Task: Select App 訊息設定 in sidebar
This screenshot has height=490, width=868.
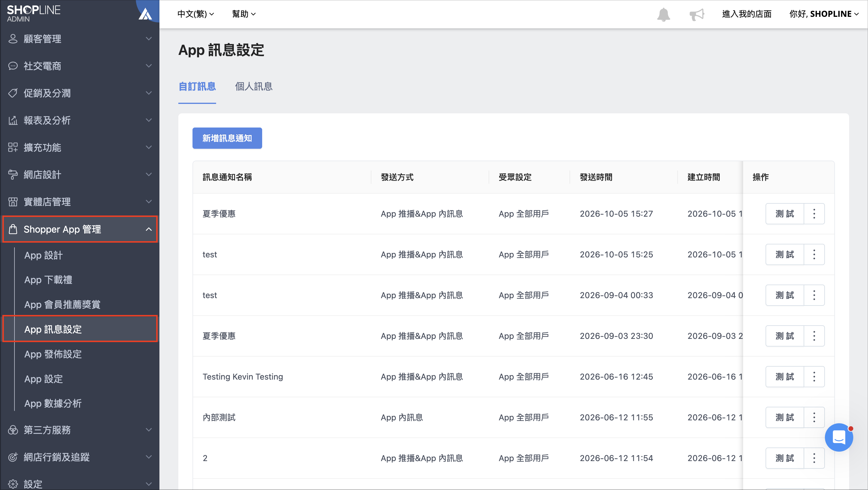Action: point(80,329)
